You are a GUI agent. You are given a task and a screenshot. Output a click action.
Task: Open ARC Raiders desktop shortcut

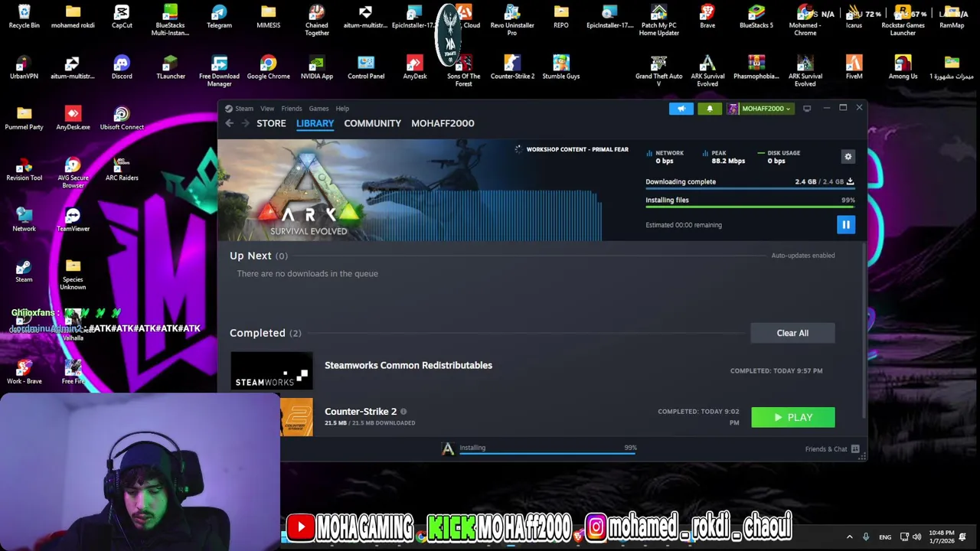tap(122, 169)
